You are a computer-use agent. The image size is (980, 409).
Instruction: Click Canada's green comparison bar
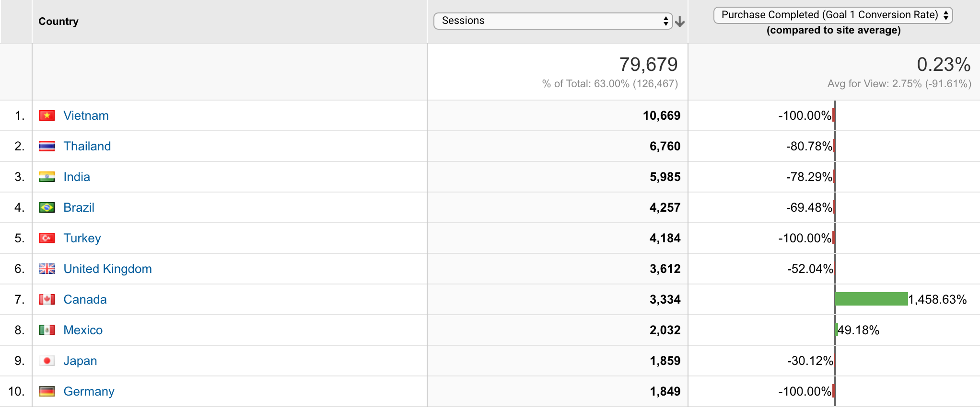coord(872,299)
